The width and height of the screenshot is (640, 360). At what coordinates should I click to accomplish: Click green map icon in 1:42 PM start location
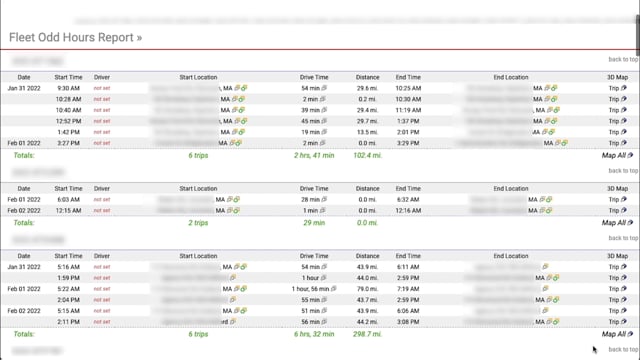tap(242, 132)
